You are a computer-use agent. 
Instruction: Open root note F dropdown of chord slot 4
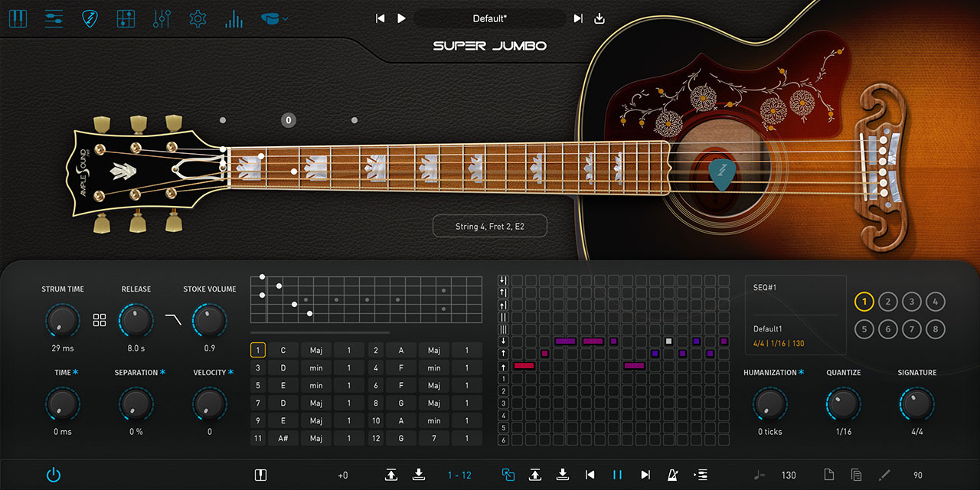click(x=401, y=367)
